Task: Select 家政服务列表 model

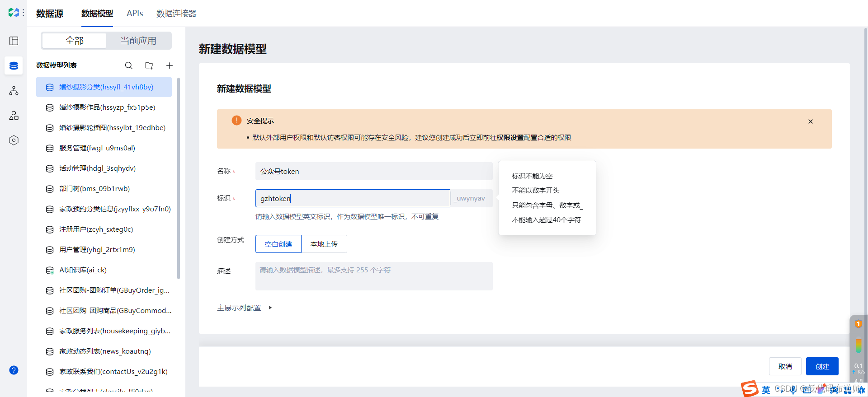Action: [x=104, y=331]
